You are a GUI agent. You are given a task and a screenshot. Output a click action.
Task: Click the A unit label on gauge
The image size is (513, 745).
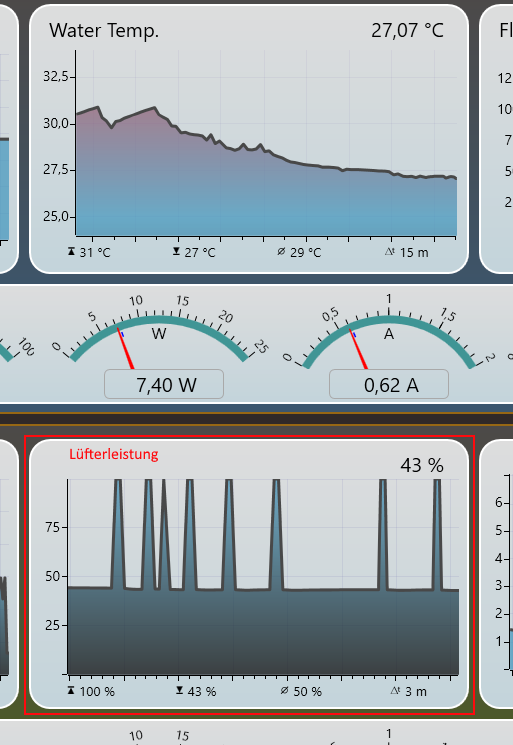389,334
